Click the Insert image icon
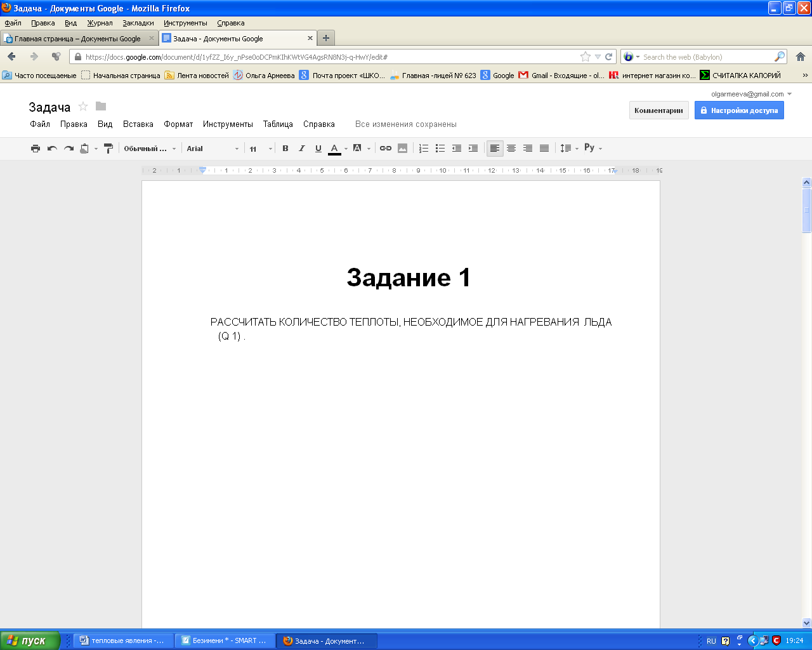 [x=402, y=149]
